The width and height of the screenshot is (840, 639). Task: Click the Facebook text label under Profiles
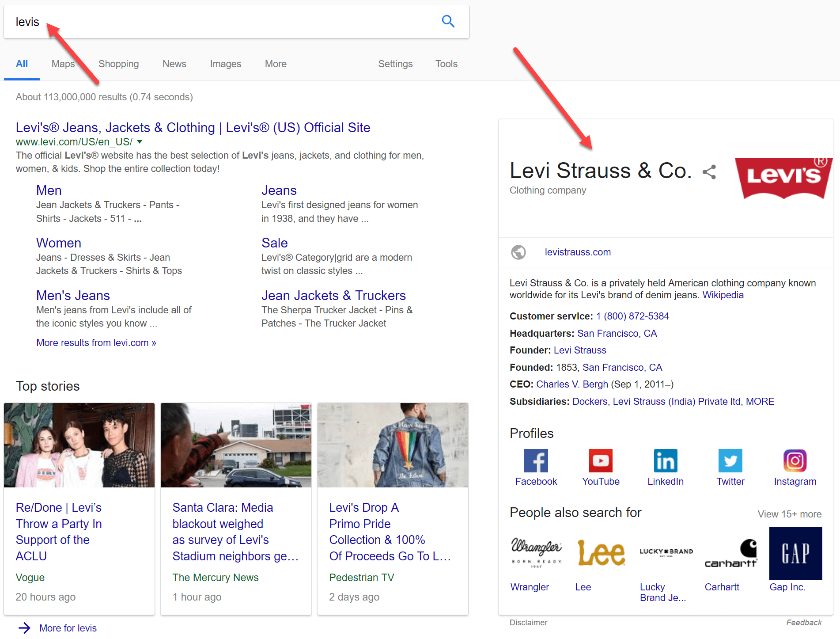(x=536, y=482)
